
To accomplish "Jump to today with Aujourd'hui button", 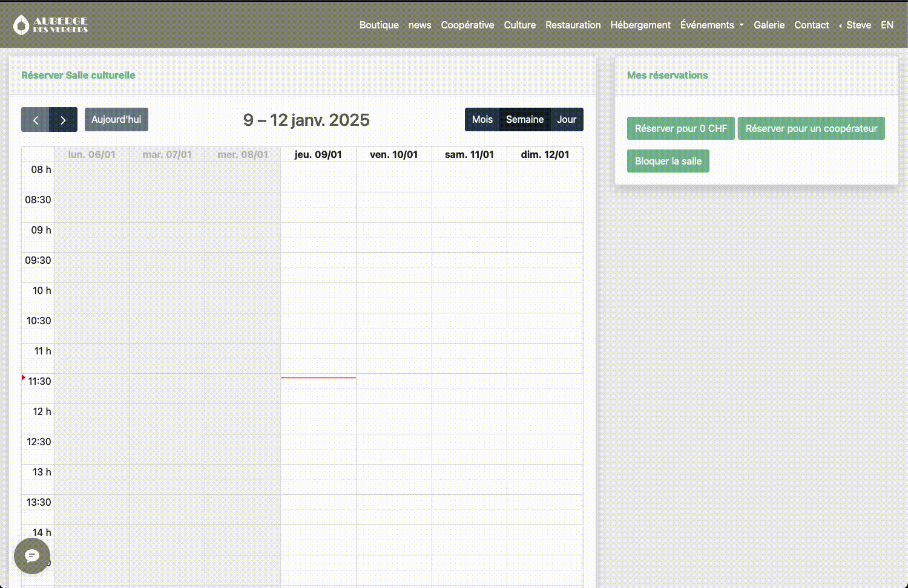I will (116, 120).
